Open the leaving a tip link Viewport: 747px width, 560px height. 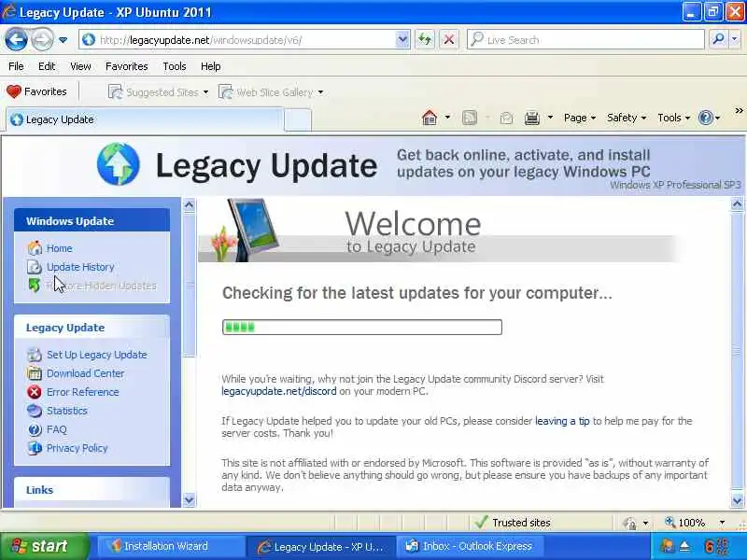click(562, 421)
